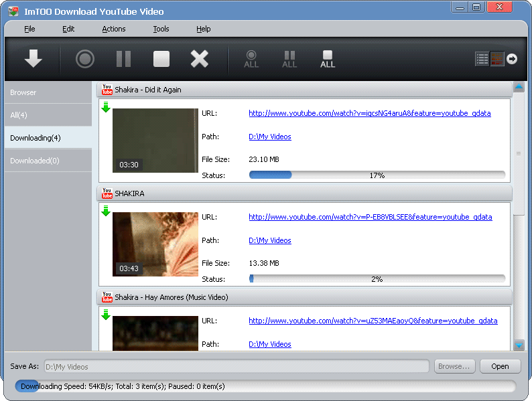Viewport: 532px width, 401px height.
Task: Open YouTube URL for Shakira - Did it Again
Action: tap(369, 113)
